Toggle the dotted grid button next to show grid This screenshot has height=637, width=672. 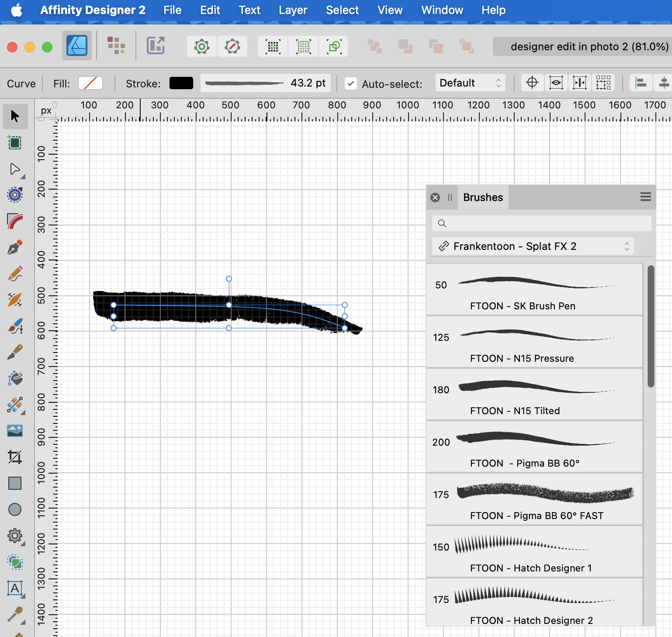pos(303,46)
